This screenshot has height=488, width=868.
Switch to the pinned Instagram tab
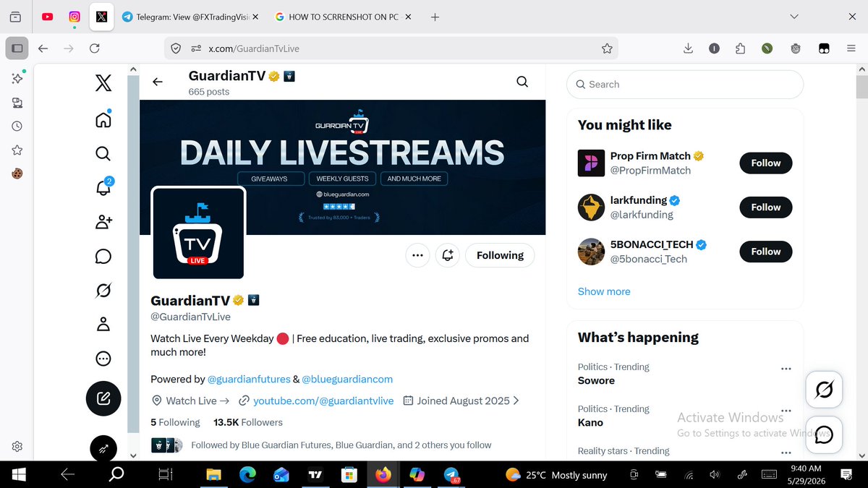(x=75, y=17)
